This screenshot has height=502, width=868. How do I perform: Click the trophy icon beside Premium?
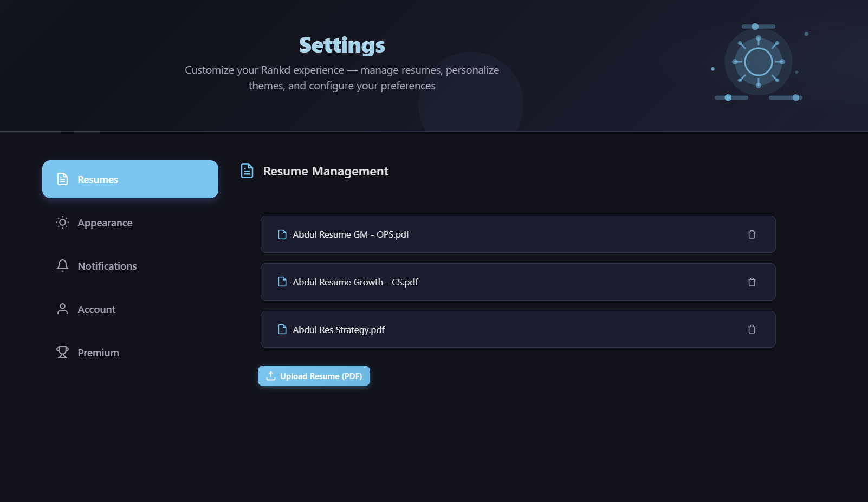[62, 352]
